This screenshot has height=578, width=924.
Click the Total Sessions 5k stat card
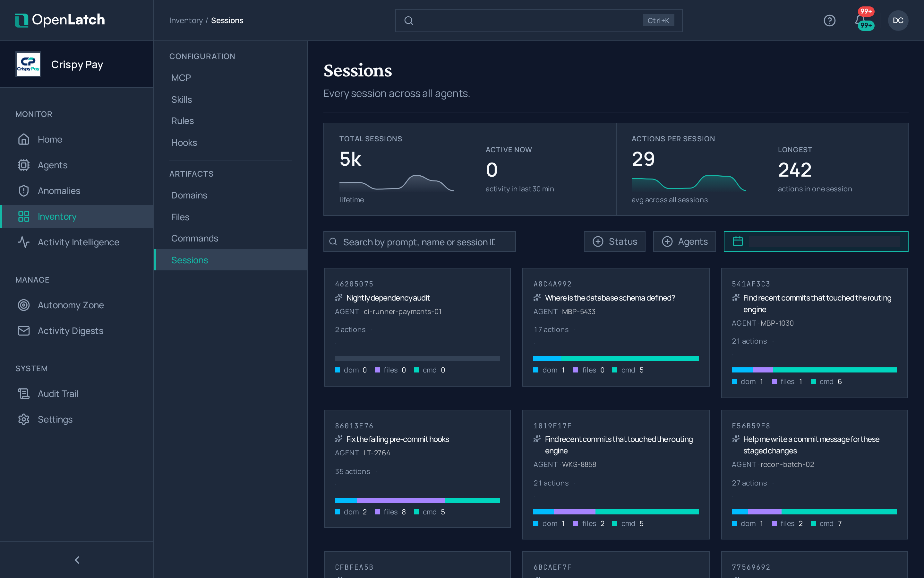[396, 169]
